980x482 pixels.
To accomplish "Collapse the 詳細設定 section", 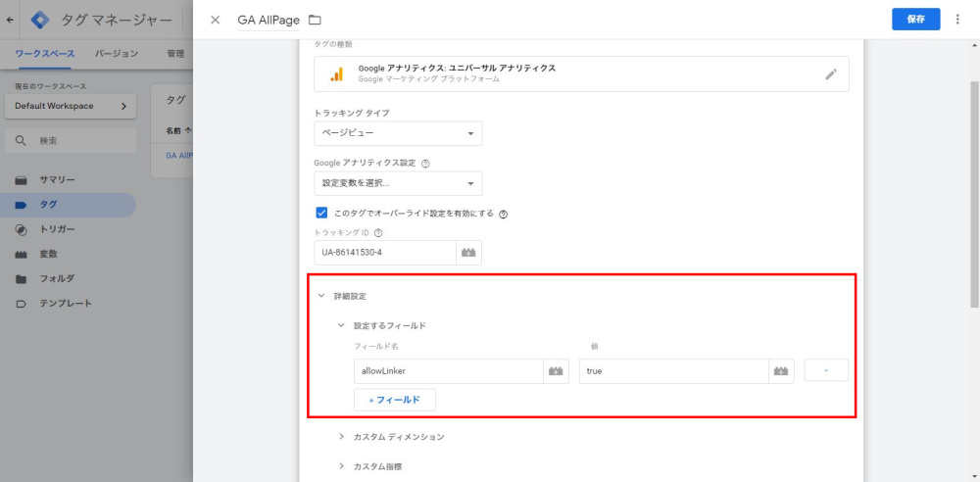I will (x=320, y=296).
